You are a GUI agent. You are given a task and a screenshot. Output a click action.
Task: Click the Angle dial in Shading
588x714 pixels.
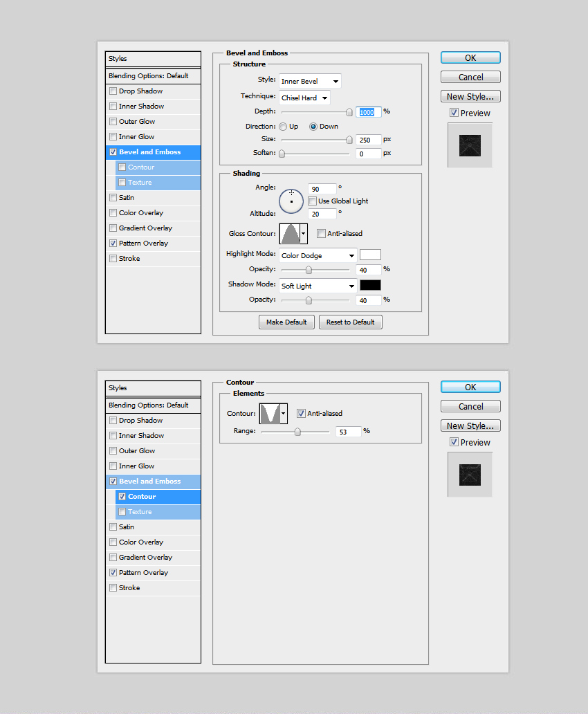click(291, 201)
